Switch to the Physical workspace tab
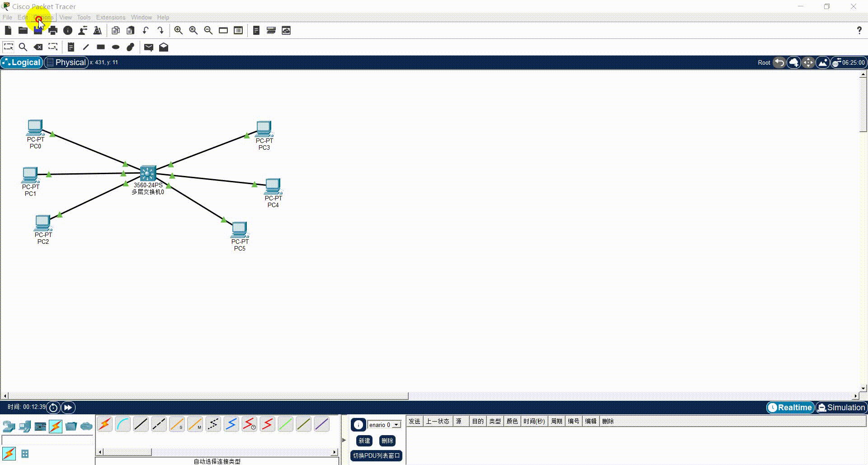This screenshot has height=465, width=868. [66, 62]
